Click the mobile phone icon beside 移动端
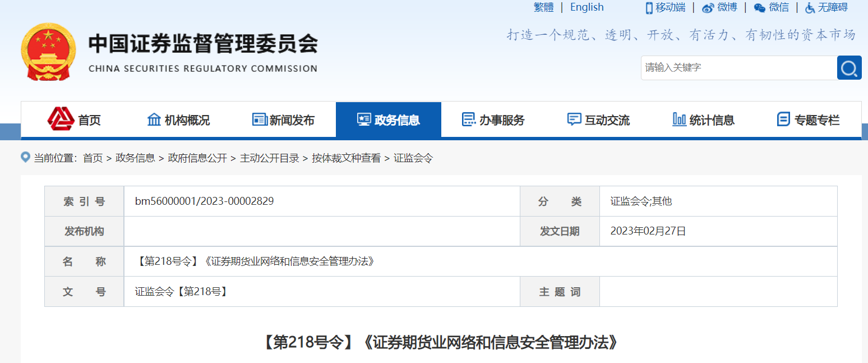The height and width of the screenshot is (363, 868). (x=649, y=7)
